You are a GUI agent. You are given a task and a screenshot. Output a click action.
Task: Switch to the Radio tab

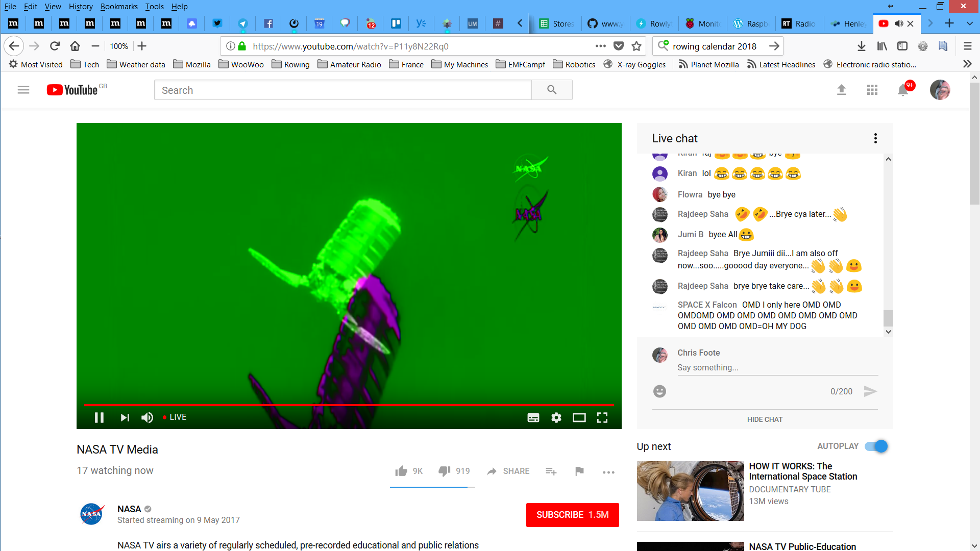799,23
